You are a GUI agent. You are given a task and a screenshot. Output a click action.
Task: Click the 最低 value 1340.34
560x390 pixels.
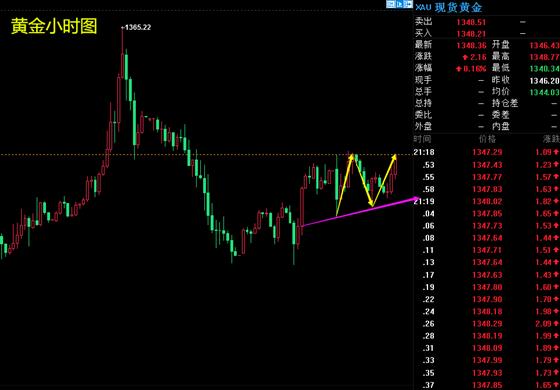point(544,68)
